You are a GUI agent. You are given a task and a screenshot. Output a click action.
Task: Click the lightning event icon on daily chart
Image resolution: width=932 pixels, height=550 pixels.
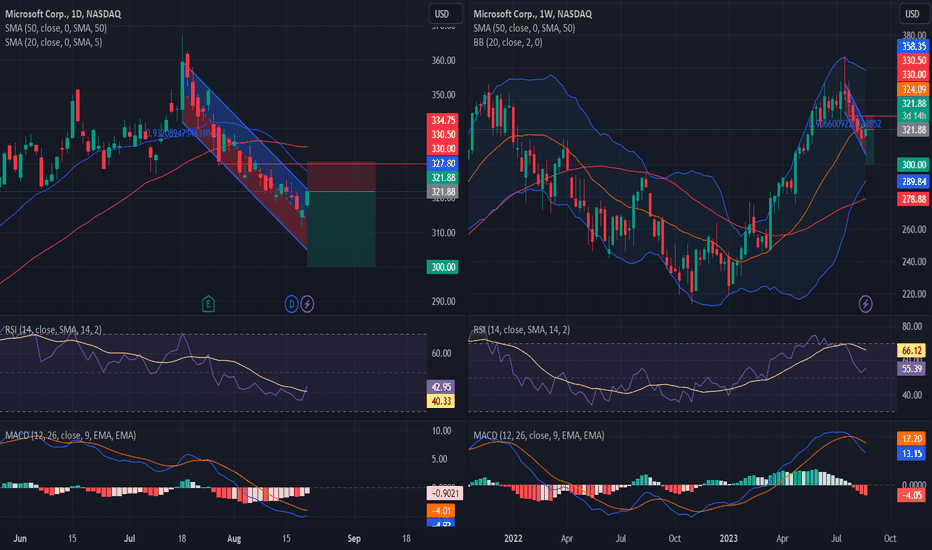[x=307, y=304]
